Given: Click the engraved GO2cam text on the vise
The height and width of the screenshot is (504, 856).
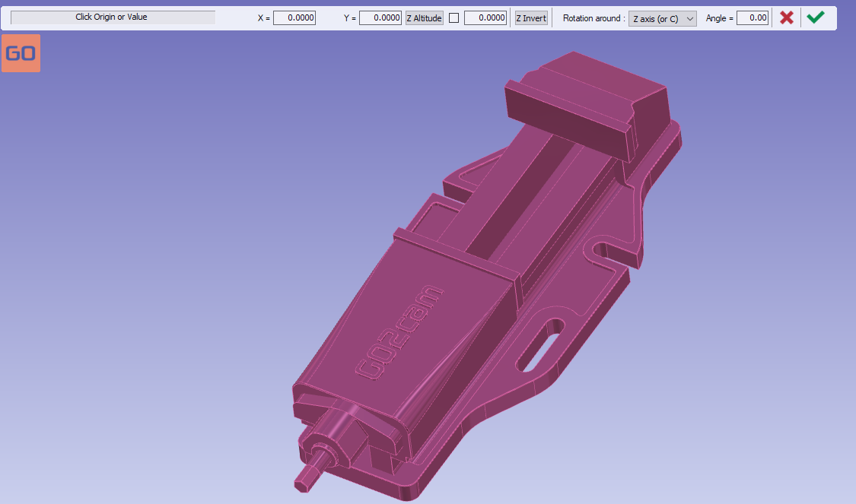Looking at the screenshot, I should coord(399,331).
